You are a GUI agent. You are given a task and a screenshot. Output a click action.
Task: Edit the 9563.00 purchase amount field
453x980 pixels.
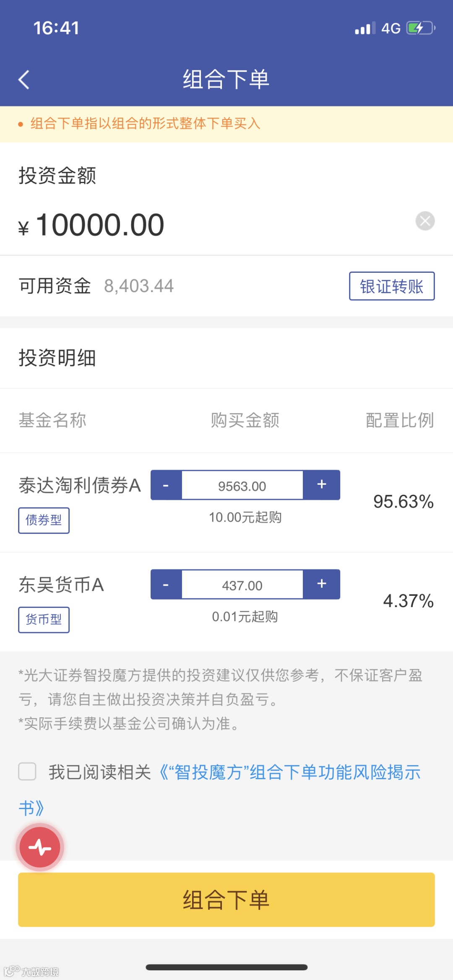point(242,485)
